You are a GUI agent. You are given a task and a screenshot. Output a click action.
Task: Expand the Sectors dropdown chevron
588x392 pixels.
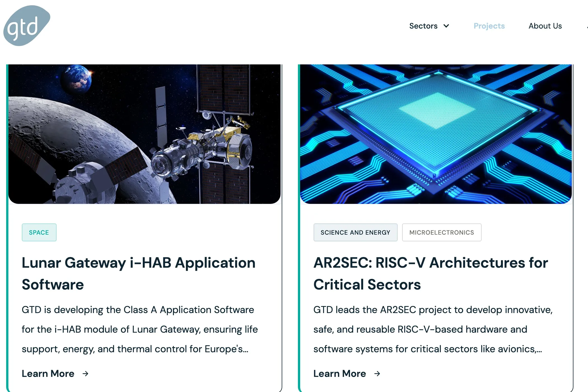[x=446, y=26]
